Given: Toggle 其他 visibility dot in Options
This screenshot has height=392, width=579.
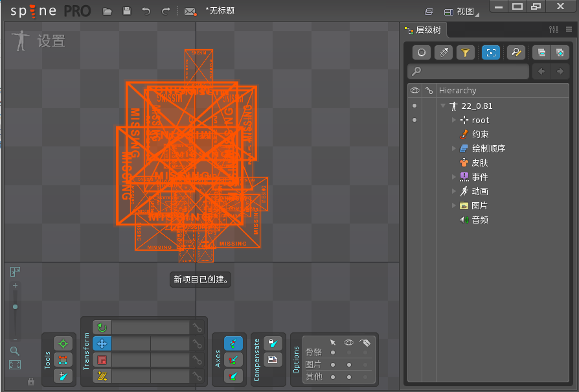Looking at the screenshot, I should (349, 377).
